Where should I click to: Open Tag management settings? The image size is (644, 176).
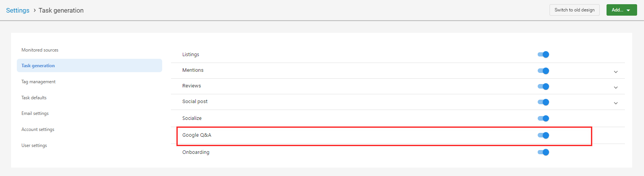(x=38, y=82)
